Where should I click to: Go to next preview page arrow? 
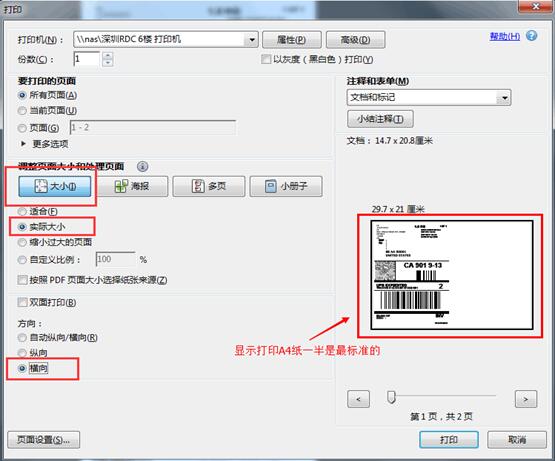click(526, 399)
